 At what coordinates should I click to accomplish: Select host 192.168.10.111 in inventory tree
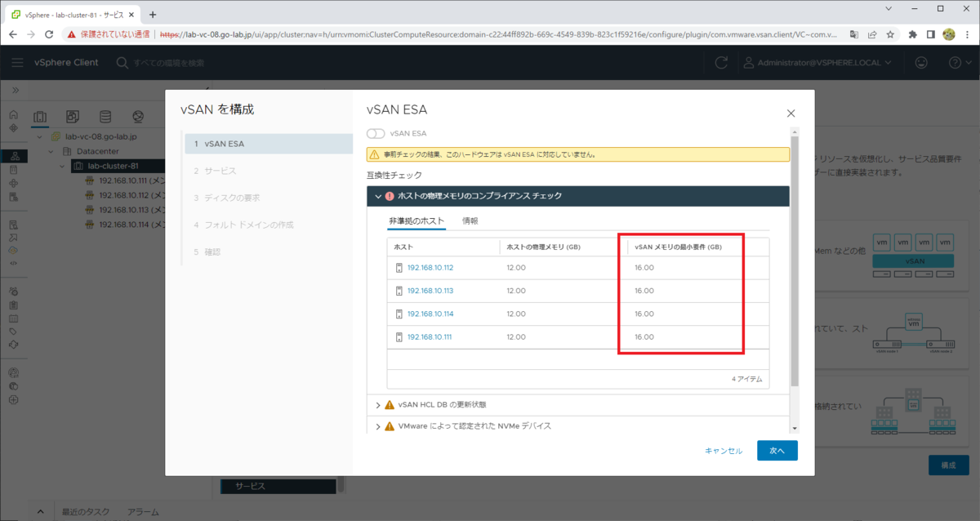(125, 180)
